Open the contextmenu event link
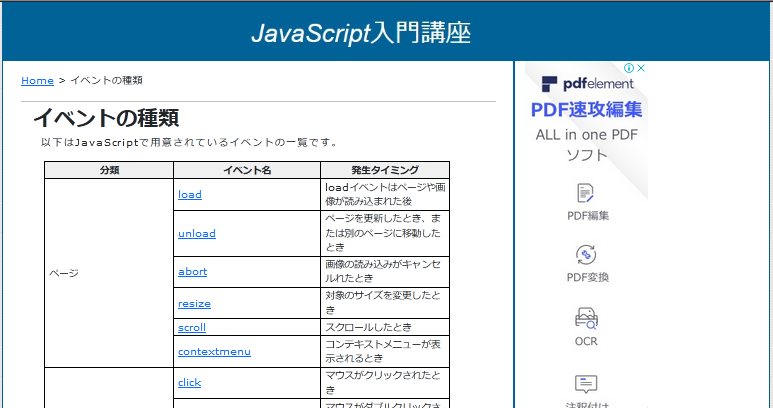773x408 pixels. (x=214, y=351)
